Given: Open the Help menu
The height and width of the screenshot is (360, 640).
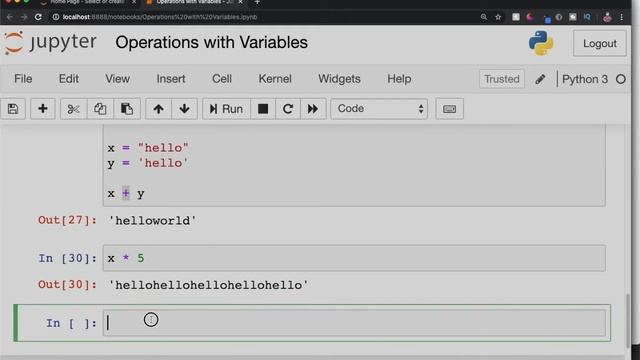Looking at the screenshot, I should click(x=399, y=79).
